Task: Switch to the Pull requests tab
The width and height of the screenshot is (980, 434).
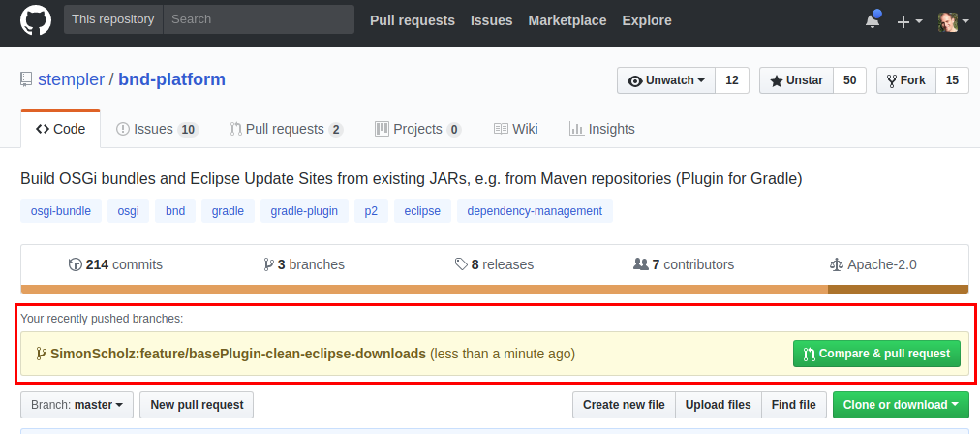Action: 287,129
